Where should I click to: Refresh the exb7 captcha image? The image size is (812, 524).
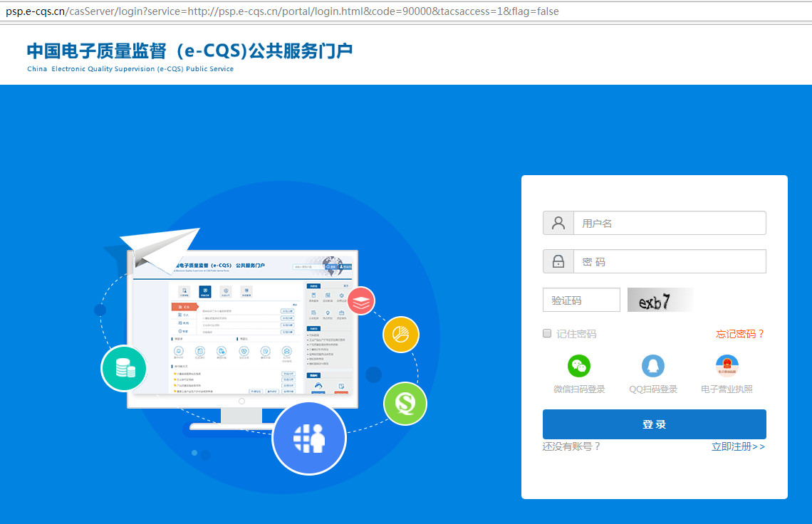click(x=660, y=300)
